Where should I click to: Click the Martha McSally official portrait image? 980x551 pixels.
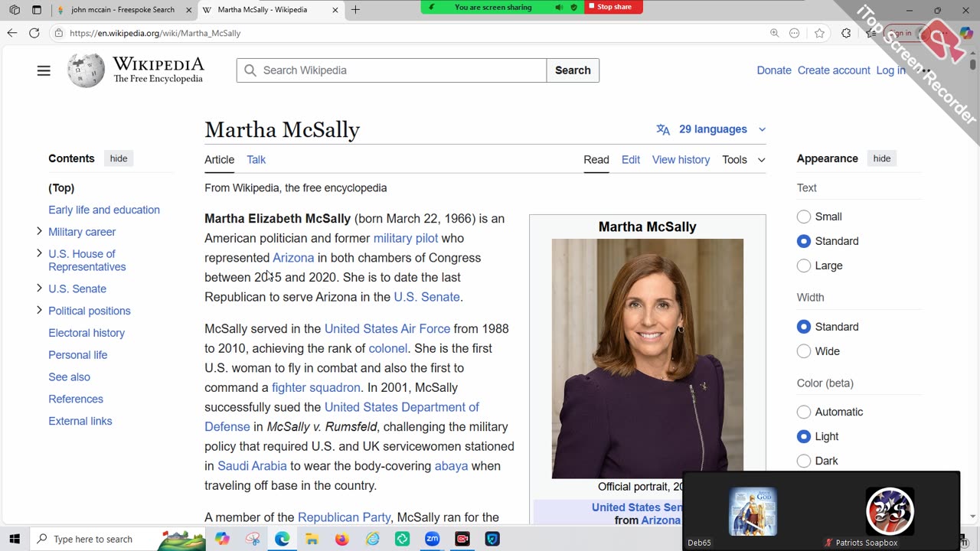pos(648,358)
